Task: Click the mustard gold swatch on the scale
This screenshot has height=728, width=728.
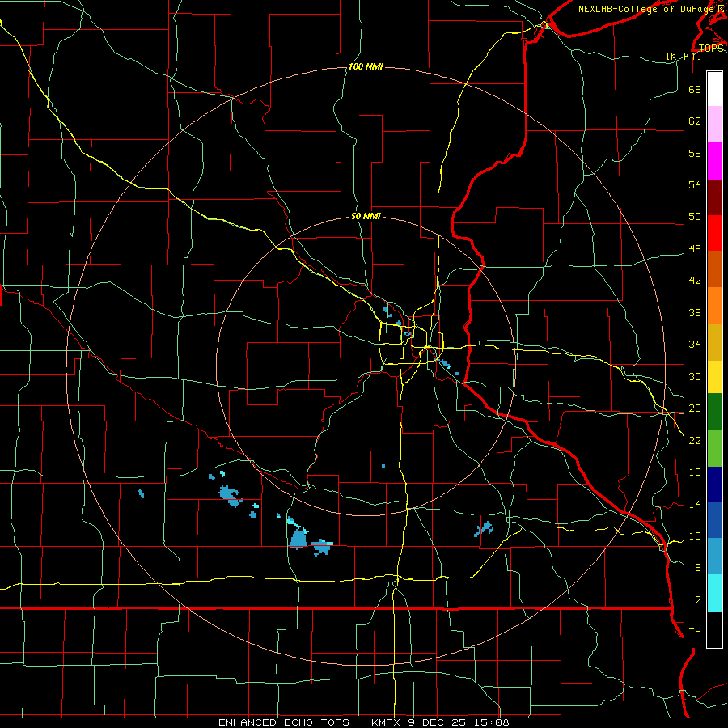Action: [714, 342]
